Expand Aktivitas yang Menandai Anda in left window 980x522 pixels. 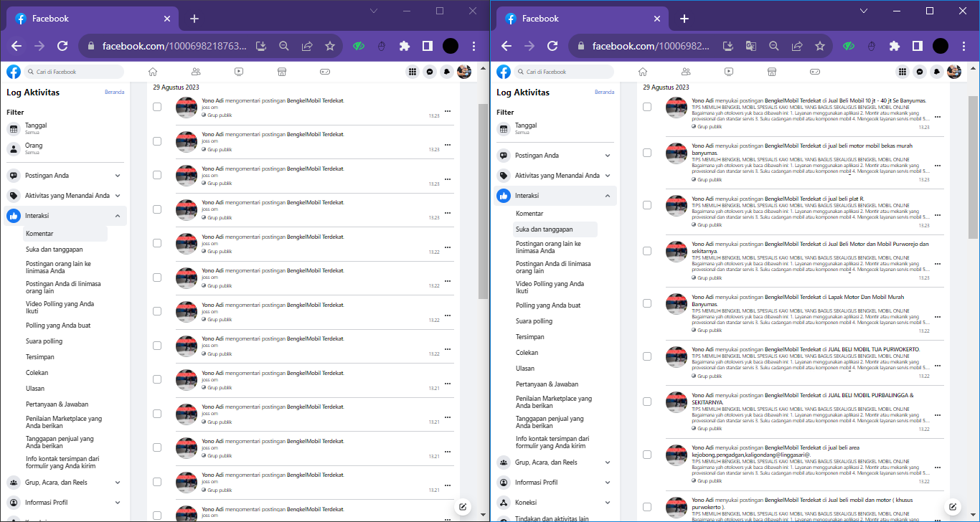click(x=65, y=196)
